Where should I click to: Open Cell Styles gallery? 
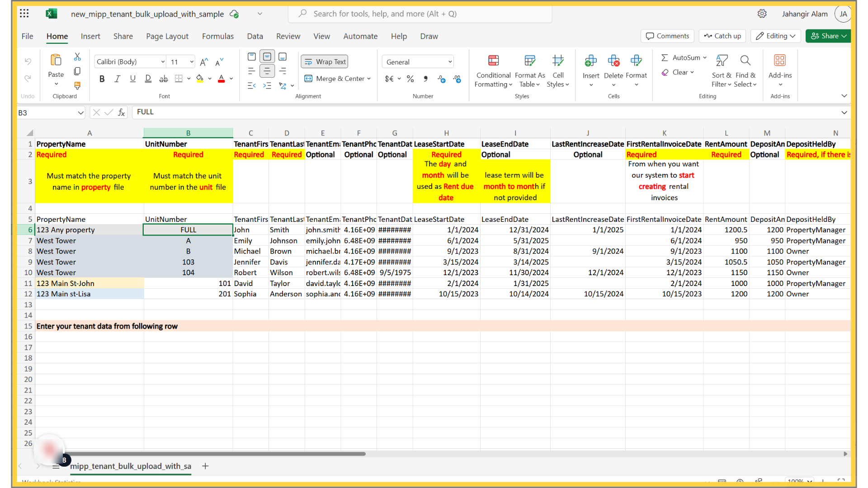pos(558,71)
